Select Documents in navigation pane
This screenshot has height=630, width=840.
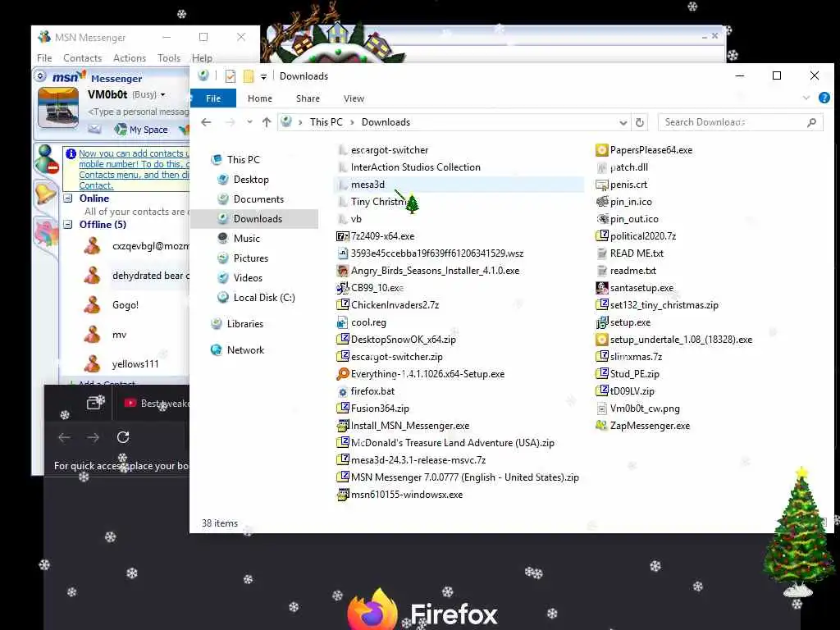(258, 199)
